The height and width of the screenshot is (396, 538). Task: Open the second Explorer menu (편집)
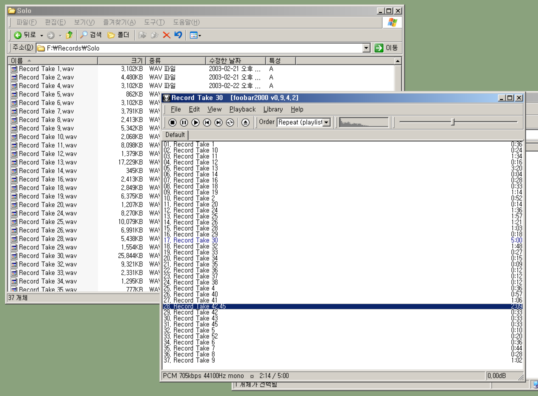pos(55,22)
